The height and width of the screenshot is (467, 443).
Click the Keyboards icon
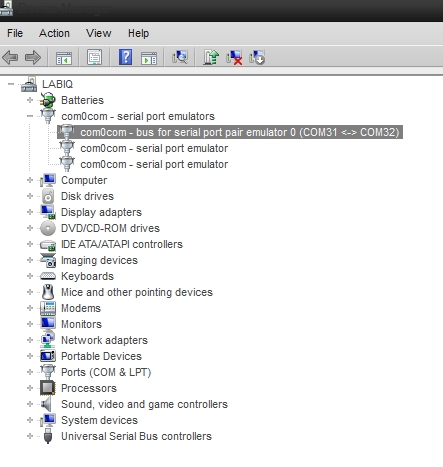pos(48,276)
